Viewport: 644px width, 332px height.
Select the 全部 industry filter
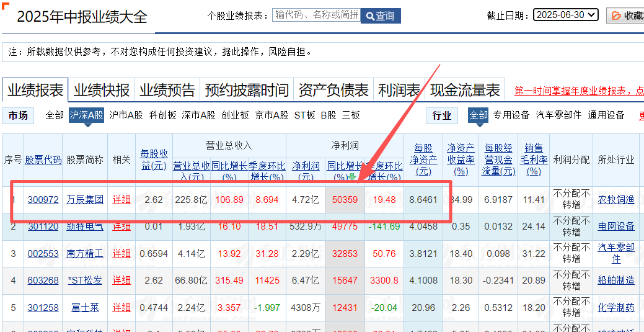(x=478, y=115)
